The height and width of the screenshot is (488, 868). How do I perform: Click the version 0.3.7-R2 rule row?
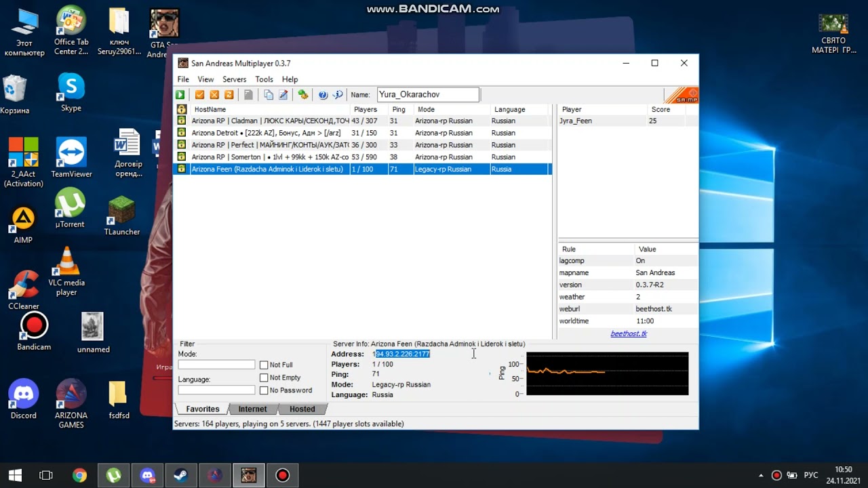[x=627, y=285]
